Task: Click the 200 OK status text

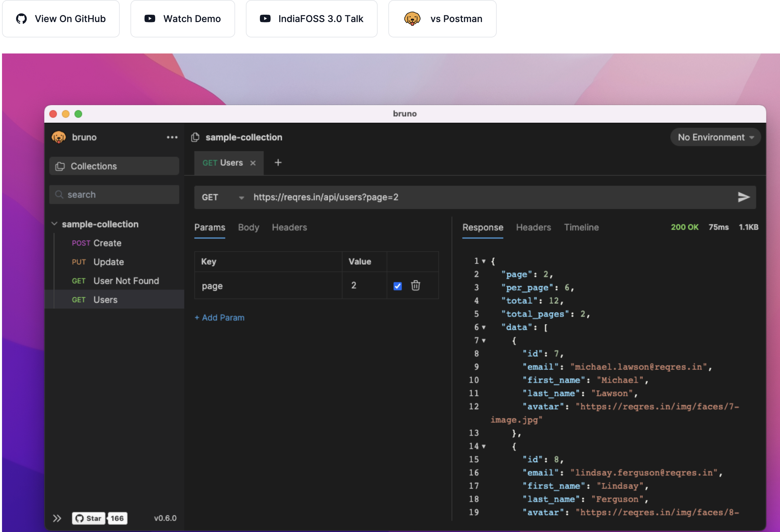Action: 684,227
